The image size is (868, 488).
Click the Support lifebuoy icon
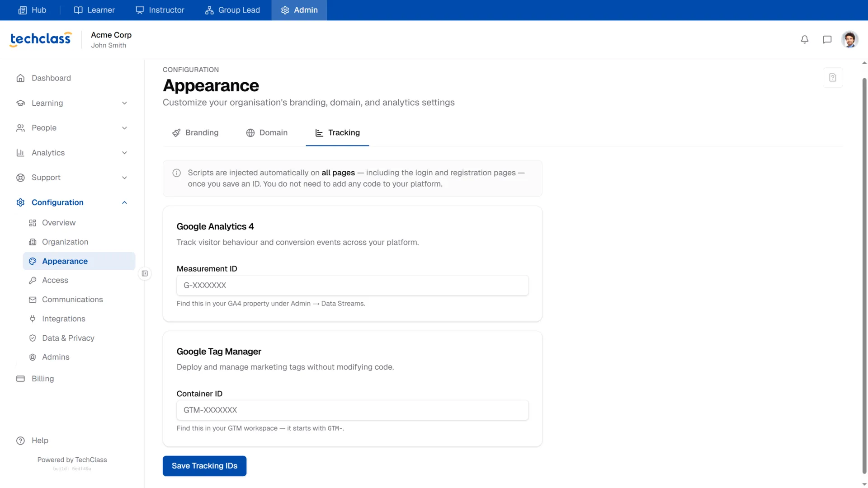(x=20, y=178)
